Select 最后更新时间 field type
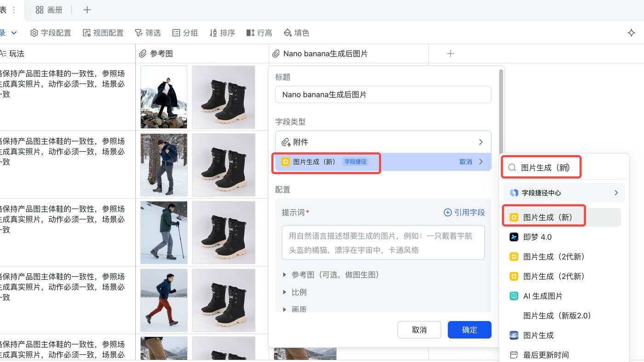 pos(562,355)
